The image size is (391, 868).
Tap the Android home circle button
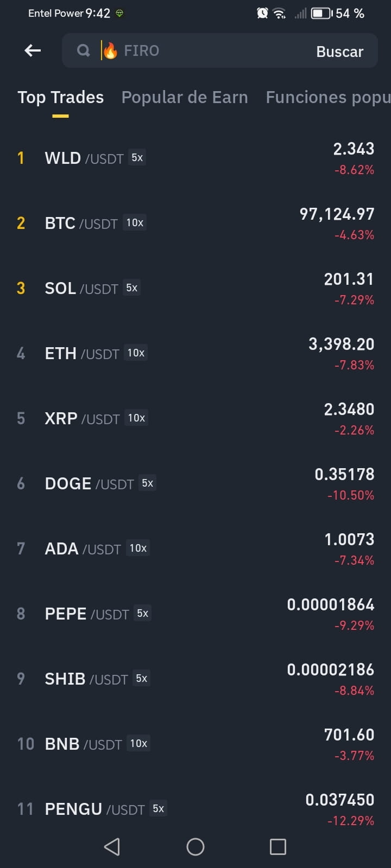click(195, 846)
